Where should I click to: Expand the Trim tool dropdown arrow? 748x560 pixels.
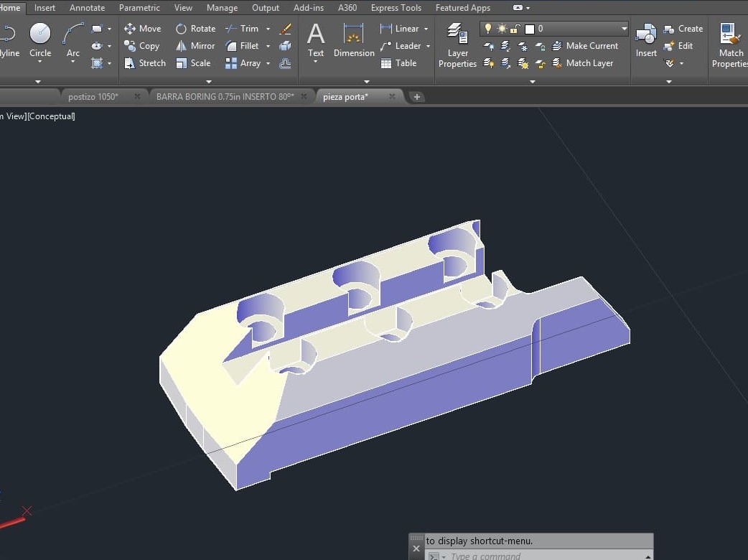click(x=268, y=29)
